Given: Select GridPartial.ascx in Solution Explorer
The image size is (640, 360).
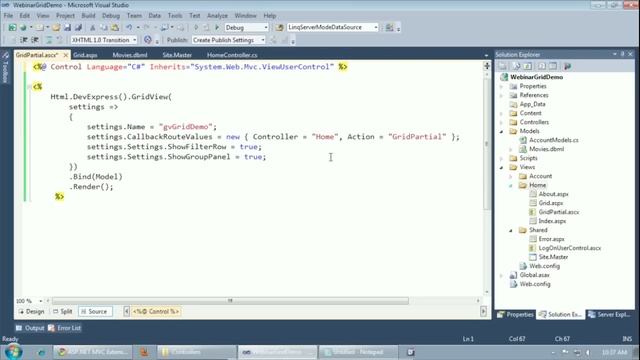Looking at the screenshot, I should pyautogui.click(x=558, y=212).
